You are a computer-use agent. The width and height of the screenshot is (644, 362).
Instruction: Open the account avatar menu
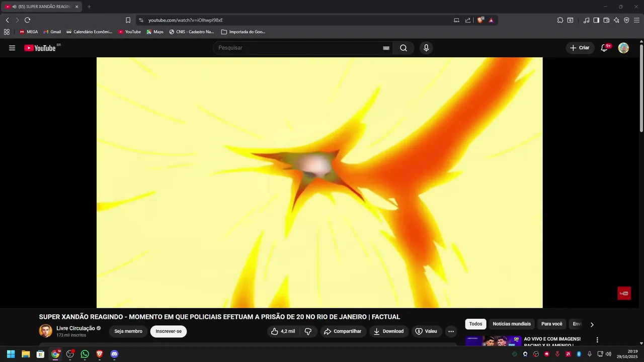pos(623,48)
